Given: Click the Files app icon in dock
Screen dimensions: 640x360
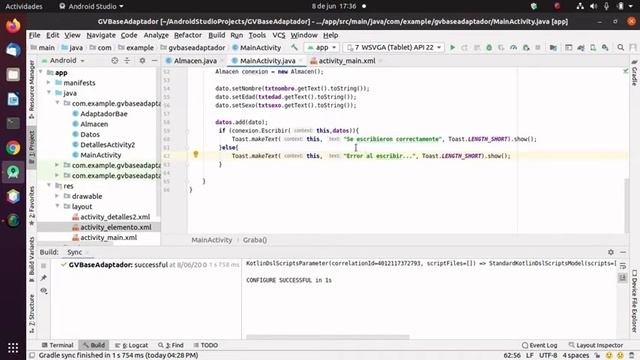Looking at the screenshot, I should [x=13, y=74].
